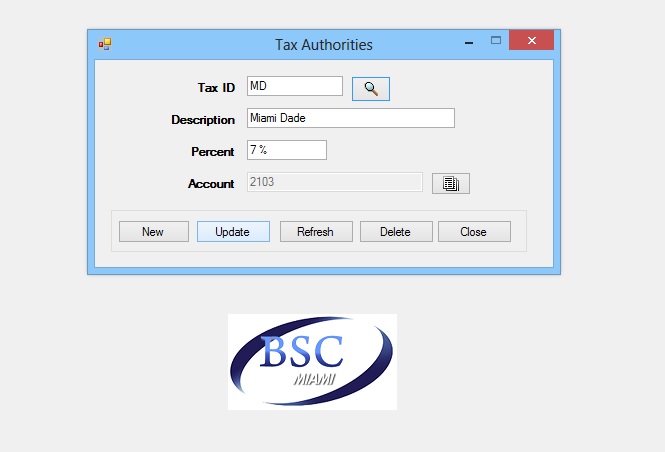Click the Account label

[x=211, y=184]
